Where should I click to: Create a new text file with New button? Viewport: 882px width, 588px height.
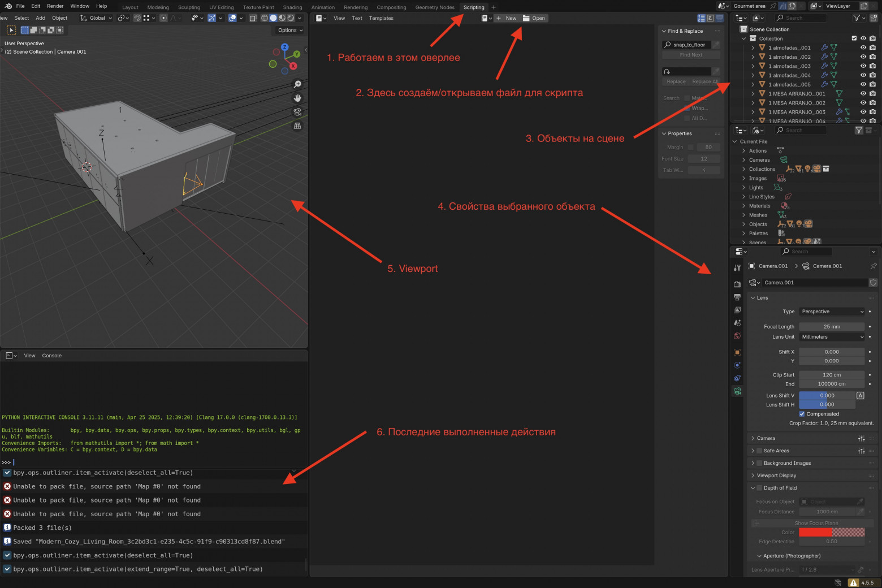coord(507,18)
